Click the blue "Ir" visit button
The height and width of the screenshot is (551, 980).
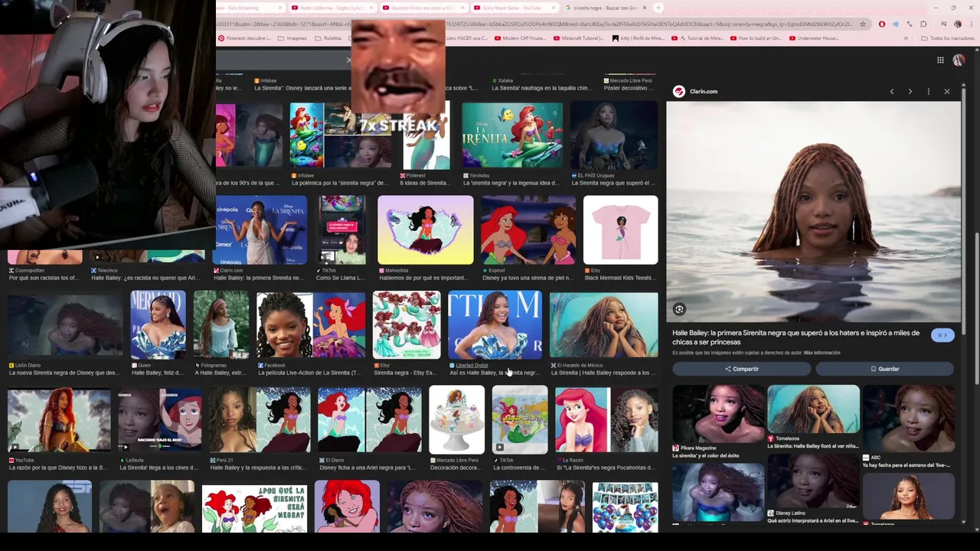pos(942,335)
